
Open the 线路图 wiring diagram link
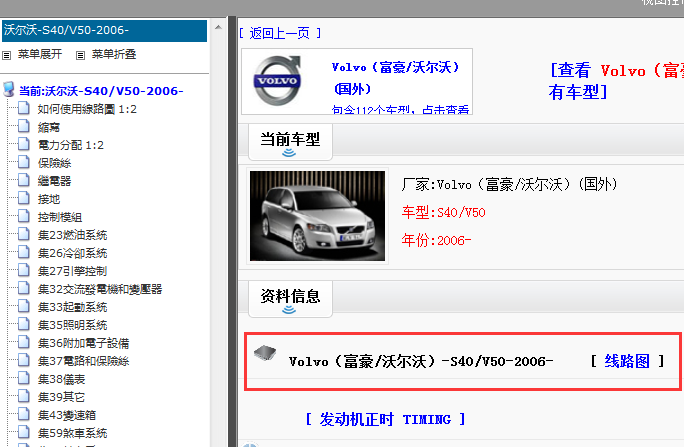(627, 361)
